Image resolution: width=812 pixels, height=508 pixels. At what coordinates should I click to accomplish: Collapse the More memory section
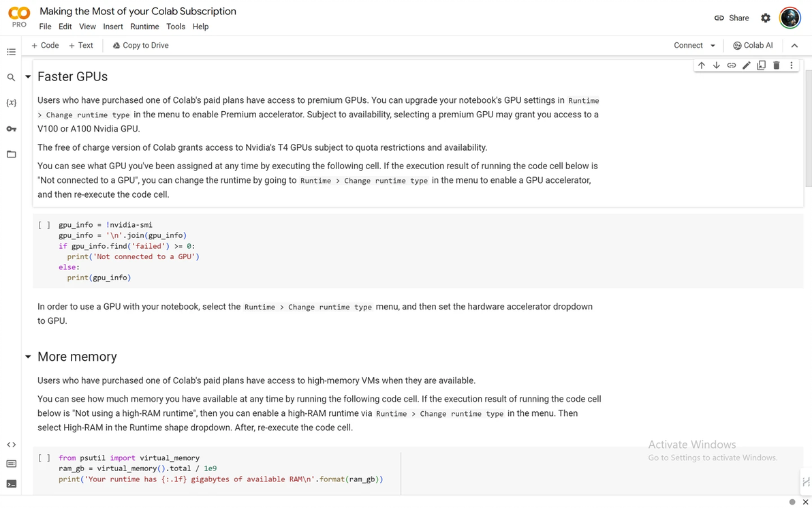(x=28, y=357)
